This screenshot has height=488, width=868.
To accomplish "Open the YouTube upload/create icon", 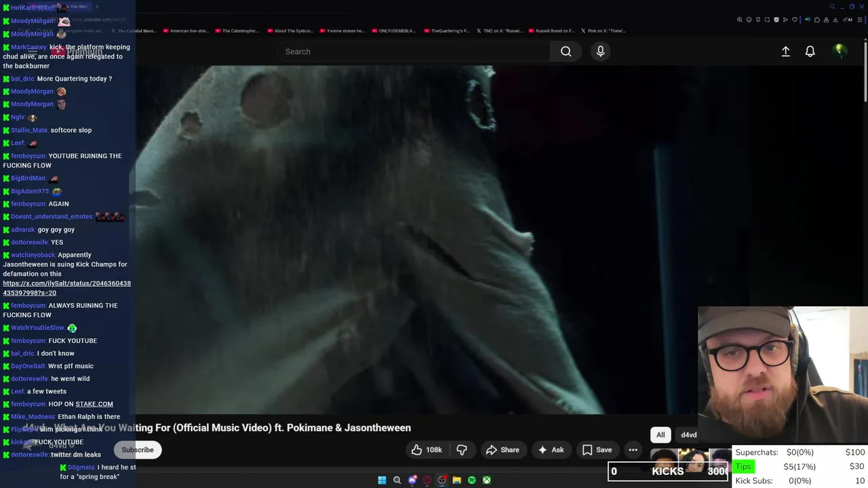I will tap(785, 52).
